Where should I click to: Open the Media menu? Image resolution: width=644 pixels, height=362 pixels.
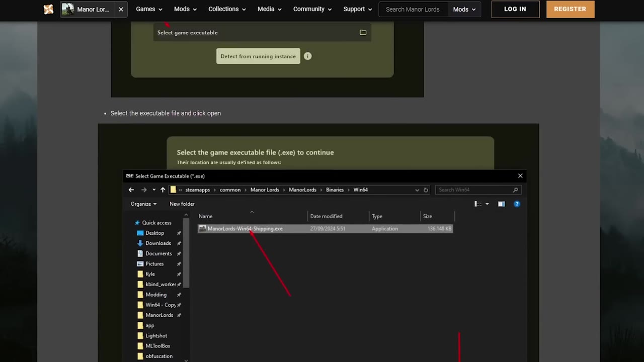[269, 9]
